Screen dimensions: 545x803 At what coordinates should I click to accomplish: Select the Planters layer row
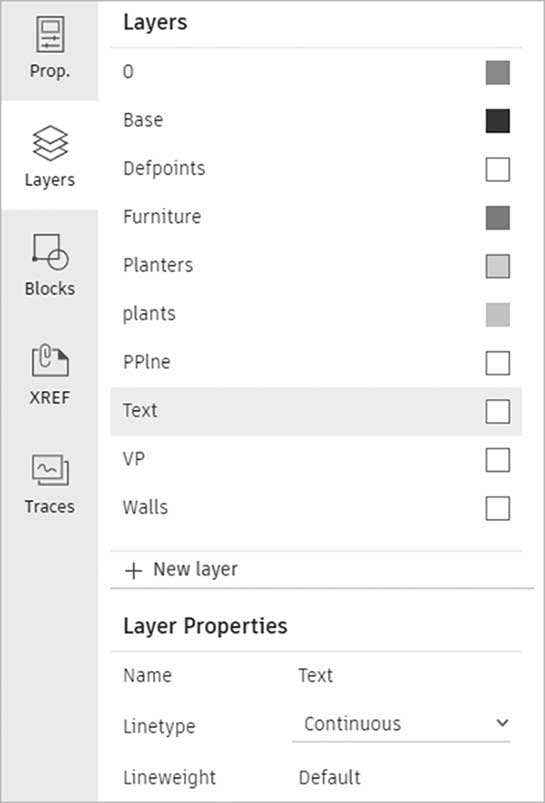coord(316,266)
